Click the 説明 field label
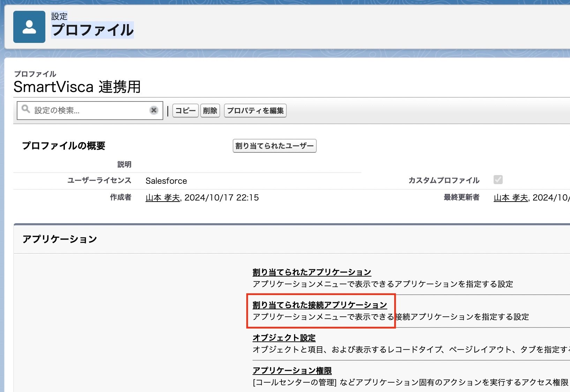 click(x=124, y=164)
